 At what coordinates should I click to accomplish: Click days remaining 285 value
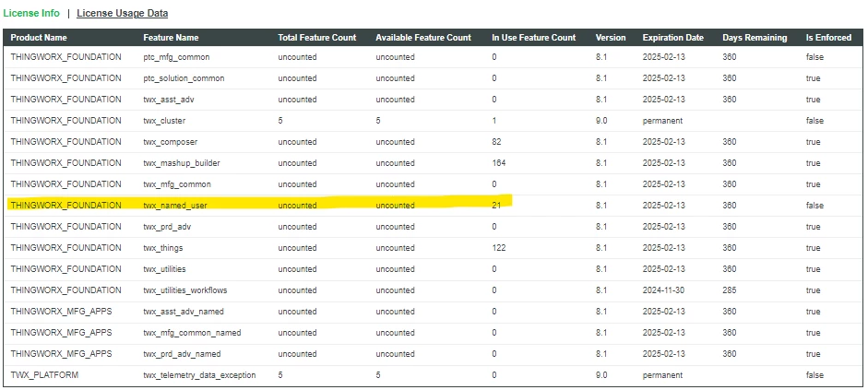[730, 290]
